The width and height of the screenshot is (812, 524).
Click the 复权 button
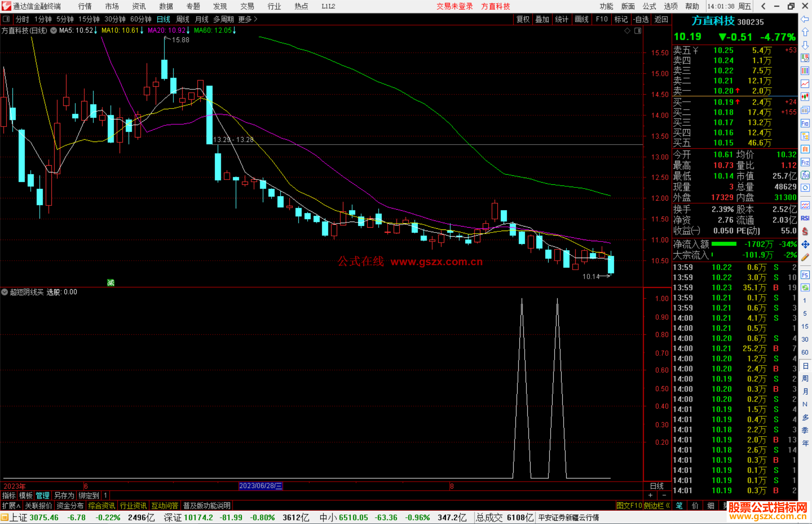[x=523, y=19]
